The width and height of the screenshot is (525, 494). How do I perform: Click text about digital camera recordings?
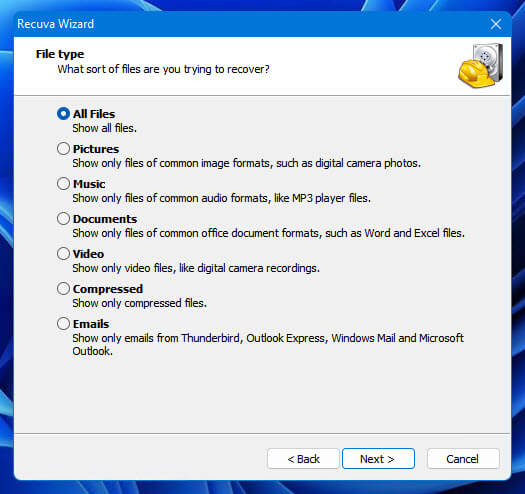[196, 268]
